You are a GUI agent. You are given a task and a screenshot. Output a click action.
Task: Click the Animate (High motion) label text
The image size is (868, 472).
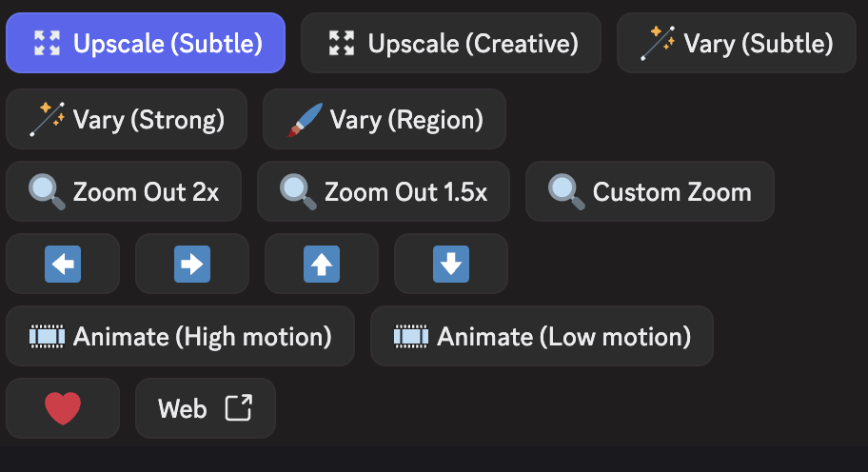(x=202, y=336)
